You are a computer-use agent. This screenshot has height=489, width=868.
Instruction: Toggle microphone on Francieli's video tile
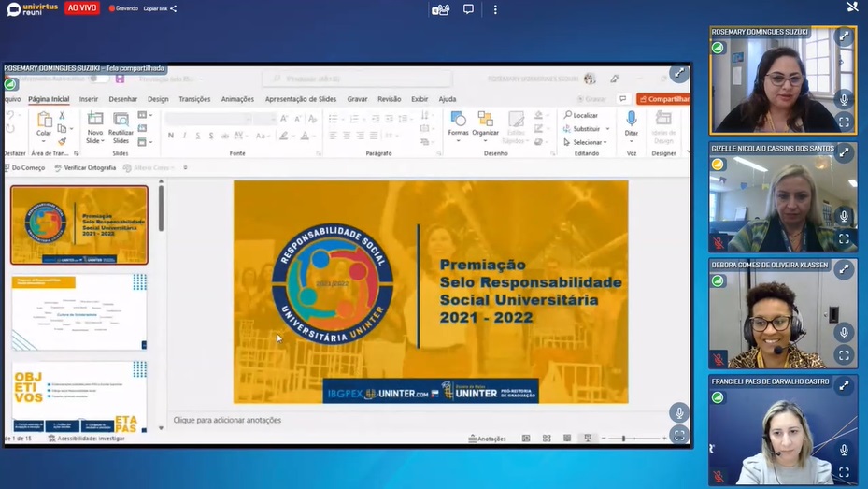(845, 450)
